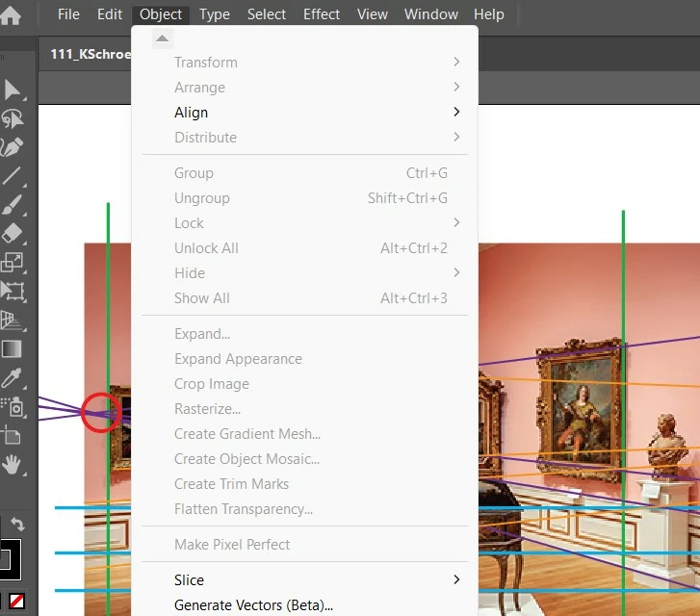Select the Lasso direct selection tool
The height and width of the screenshot is (616, 700).
[13, 118]
